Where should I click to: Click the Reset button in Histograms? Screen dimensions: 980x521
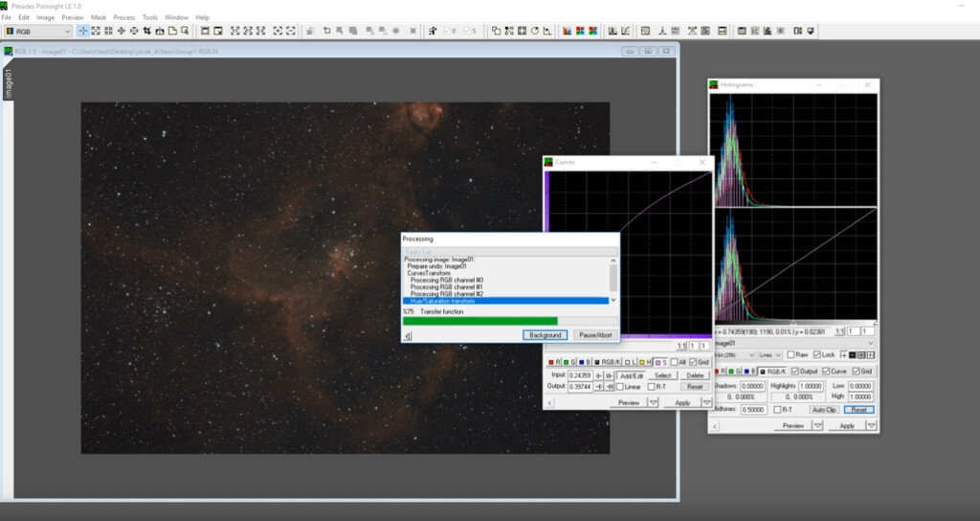click(858, 410)
